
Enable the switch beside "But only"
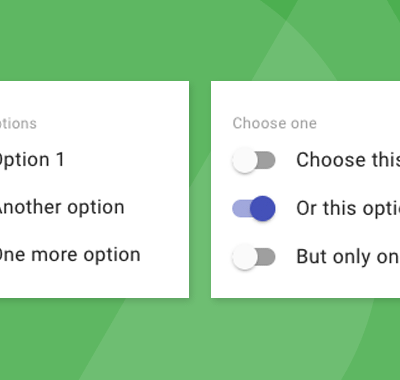coord(254,257)
